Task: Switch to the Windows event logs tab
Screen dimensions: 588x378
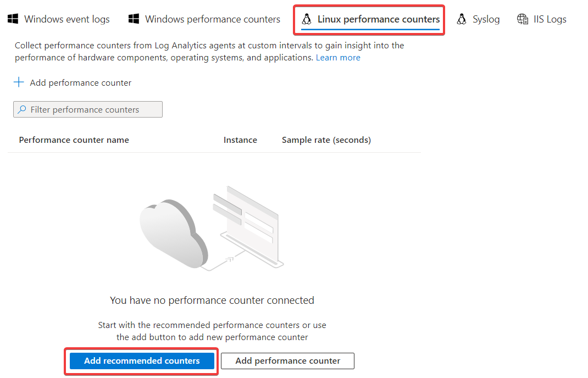Action: coord(67,19)
